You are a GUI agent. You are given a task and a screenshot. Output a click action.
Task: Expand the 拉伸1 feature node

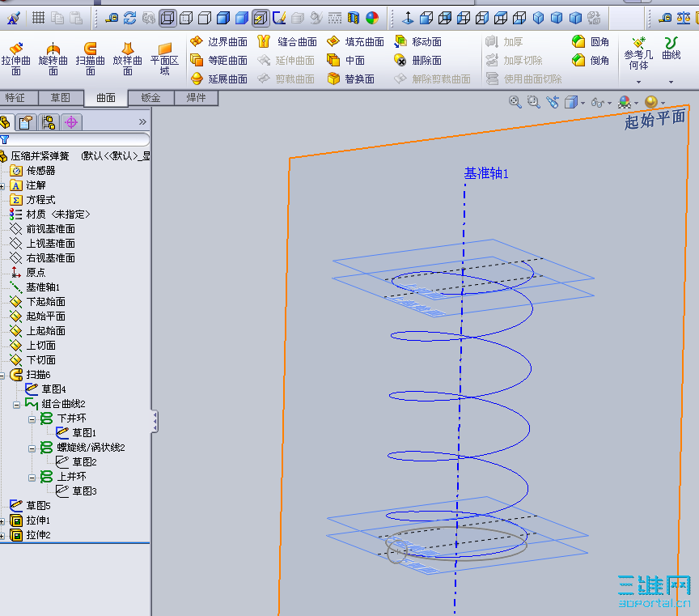coord(2,521)
